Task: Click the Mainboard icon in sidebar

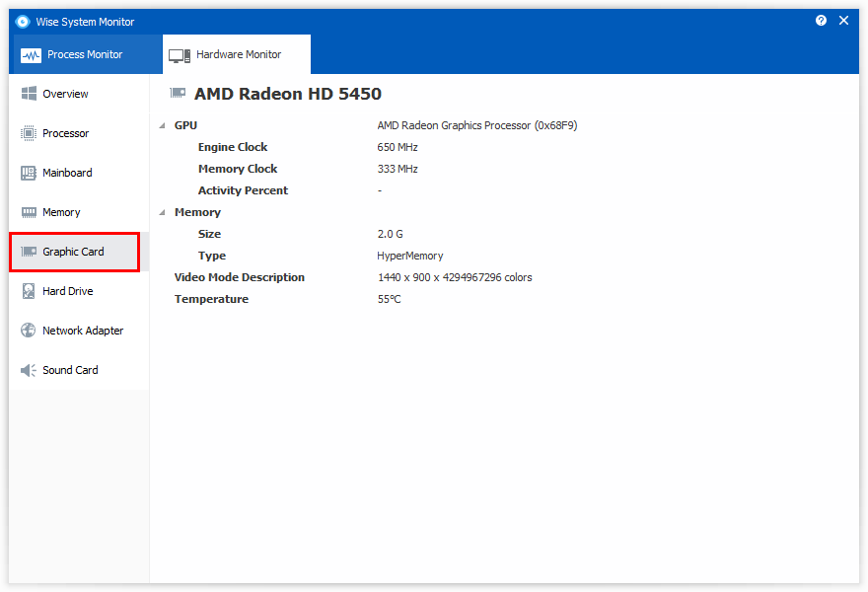Action: pos(29,173)
